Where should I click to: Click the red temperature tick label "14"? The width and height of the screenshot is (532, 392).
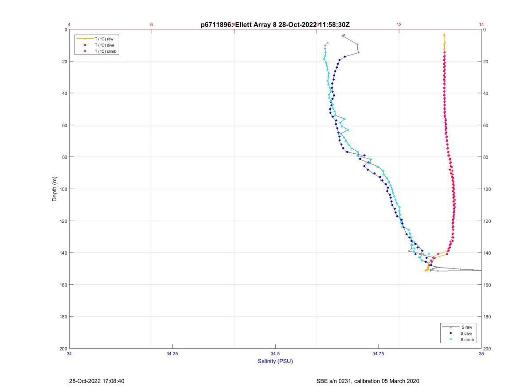481,24
